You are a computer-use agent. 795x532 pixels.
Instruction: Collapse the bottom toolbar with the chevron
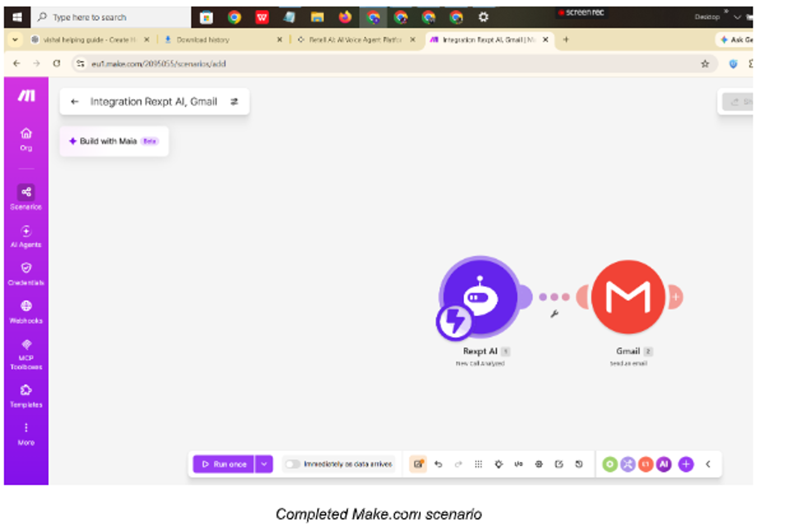708,464
